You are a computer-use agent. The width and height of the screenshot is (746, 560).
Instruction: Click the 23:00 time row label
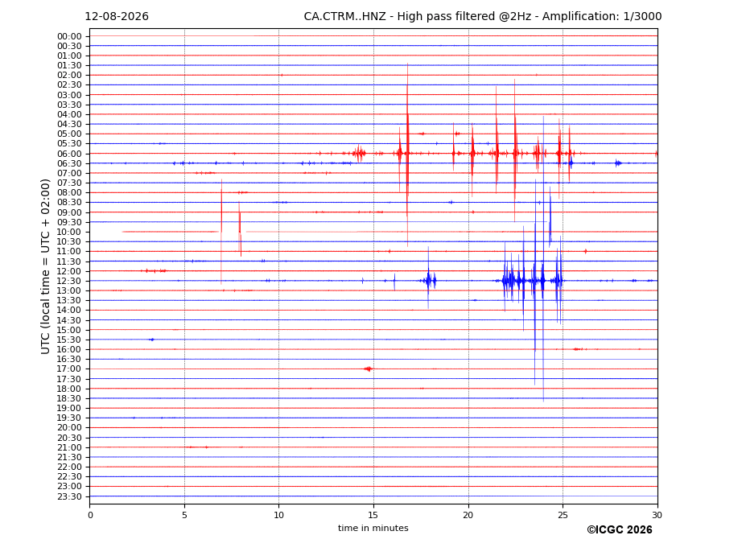(x=69, y=487)
